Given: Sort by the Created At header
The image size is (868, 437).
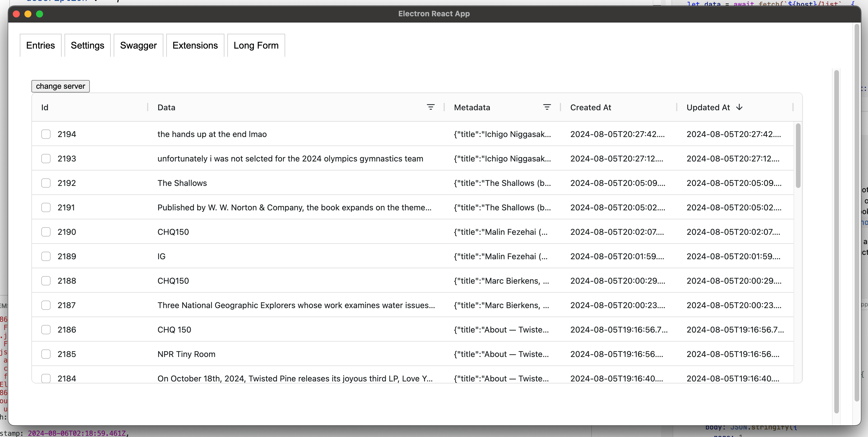Looking at the screenshot, I should pos(590,108).
